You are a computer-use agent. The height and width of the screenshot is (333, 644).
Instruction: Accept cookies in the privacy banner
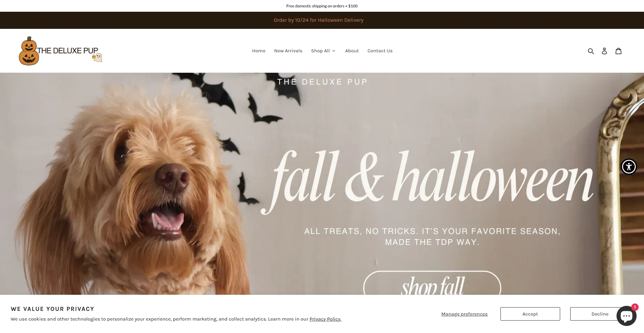pyautogui.click(x=530, y=314)
